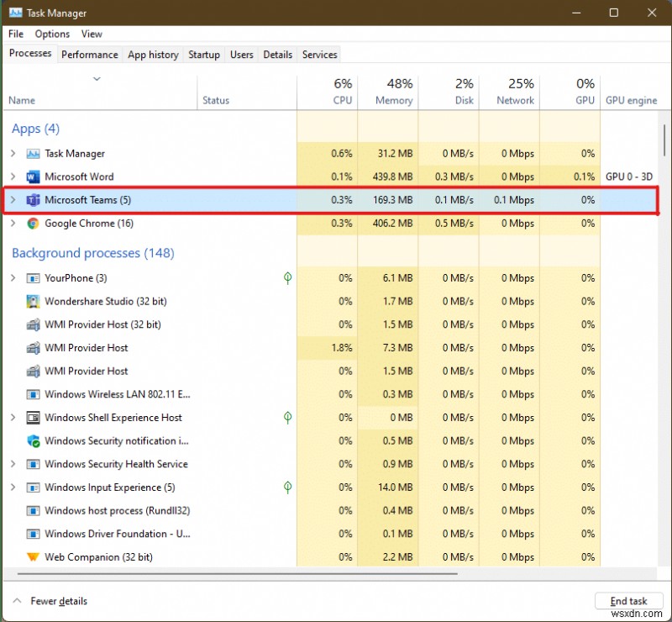Click the sort arrow above the Name column
The width and height of the screenshot is (672, 622).
[x=97, y=79]
